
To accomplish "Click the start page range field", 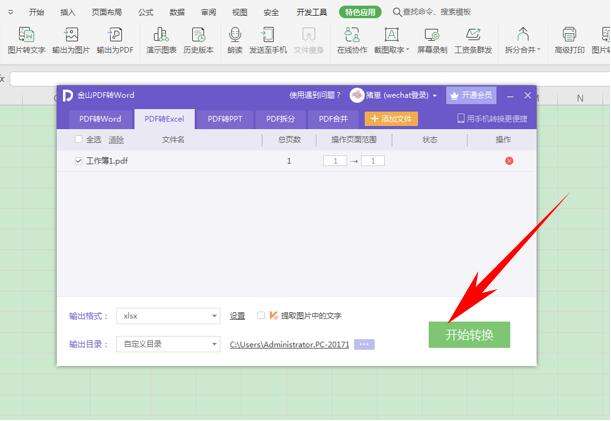I will point(335,161).
